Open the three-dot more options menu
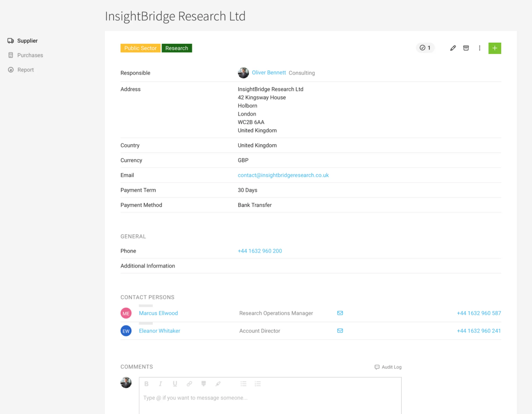The image size is (532, 414). 480,48
